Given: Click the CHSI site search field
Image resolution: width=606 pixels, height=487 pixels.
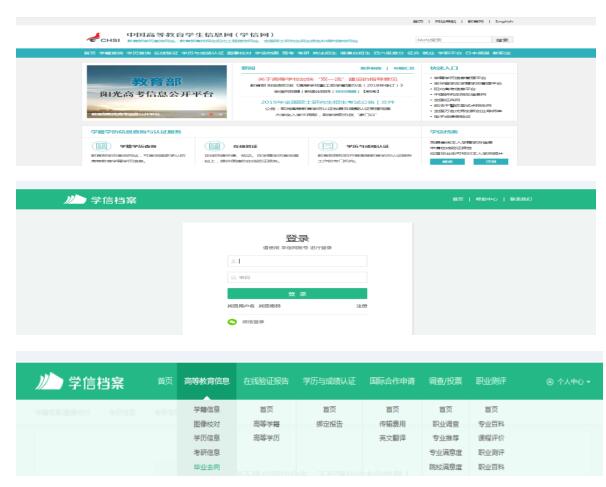Looking at the screenshot, I should click(453, 39).
